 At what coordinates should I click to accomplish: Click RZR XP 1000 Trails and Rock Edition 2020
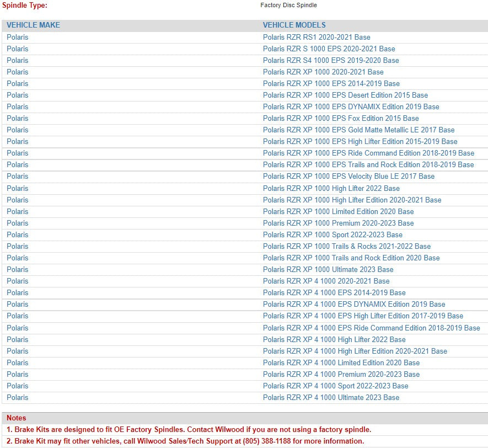point(351,258)
